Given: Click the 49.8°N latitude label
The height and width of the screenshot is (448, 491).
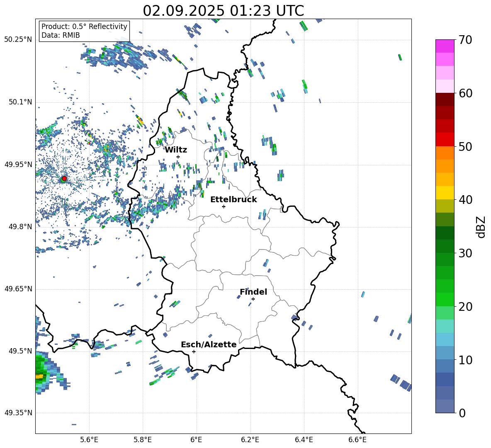Looking at the screenshot, I should tap(20, 227).
